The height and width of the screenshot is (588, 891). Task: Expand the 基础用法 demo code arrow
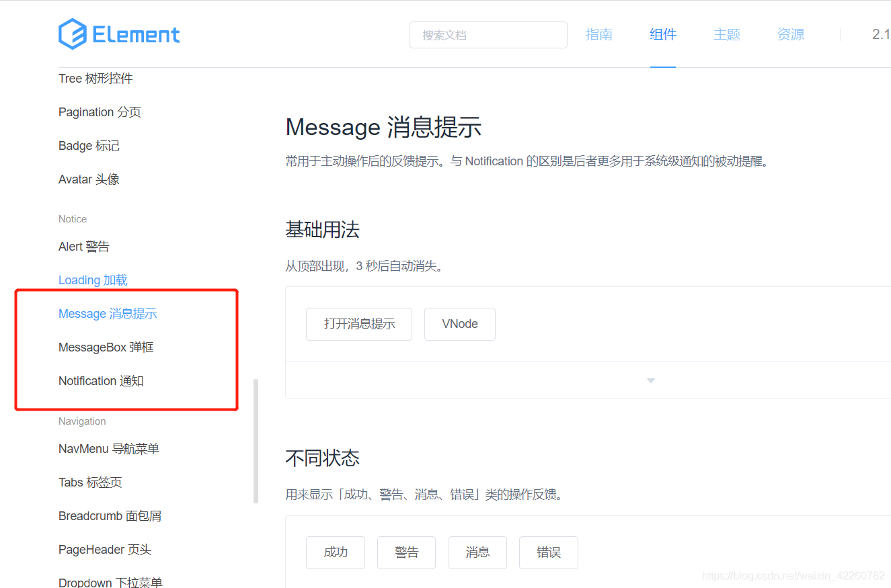tap(650, 380)
